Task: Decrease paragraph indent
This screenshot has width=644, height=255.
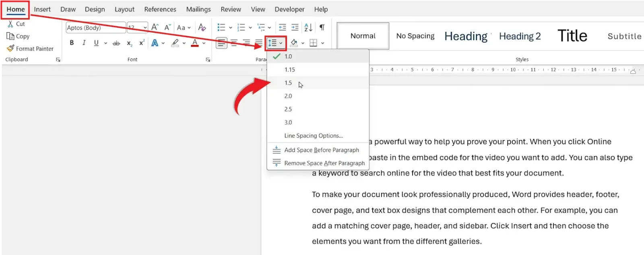Action: pyautogui.click(x=283, y=27)
